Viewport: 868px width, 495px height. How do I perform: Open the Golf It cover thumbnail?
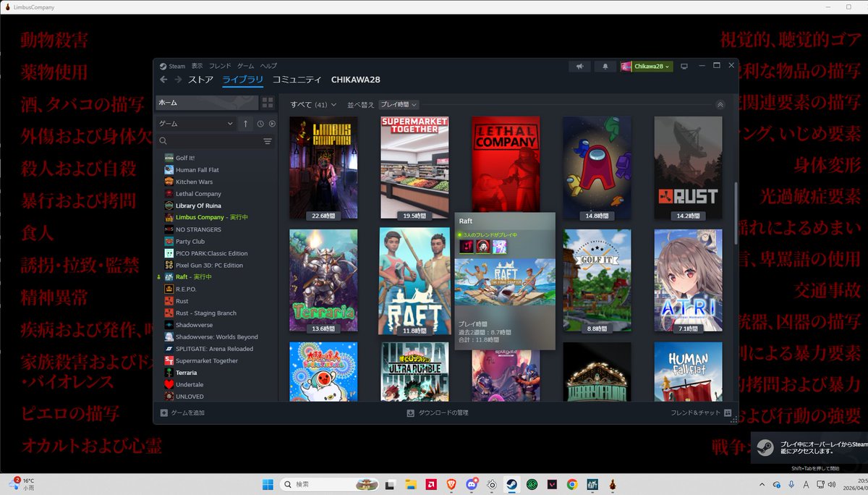tap(597, 281)
